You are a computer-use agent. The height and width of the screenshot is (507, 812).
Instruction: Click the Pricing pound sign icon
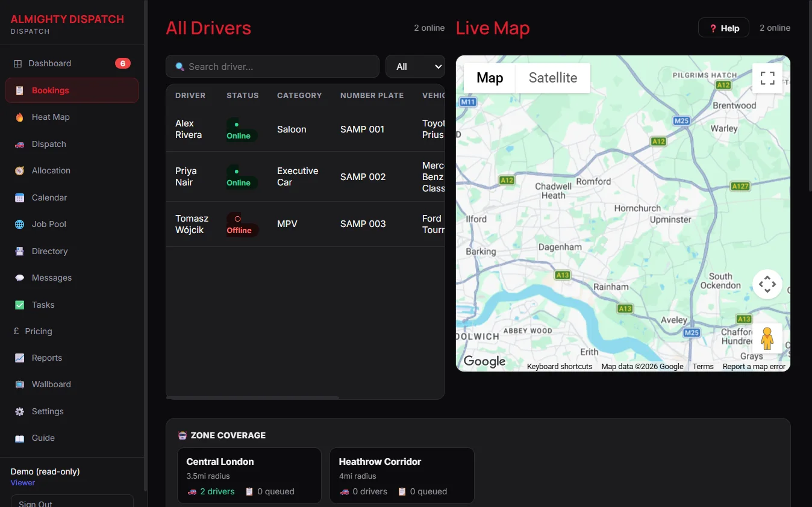coord(17,331)
